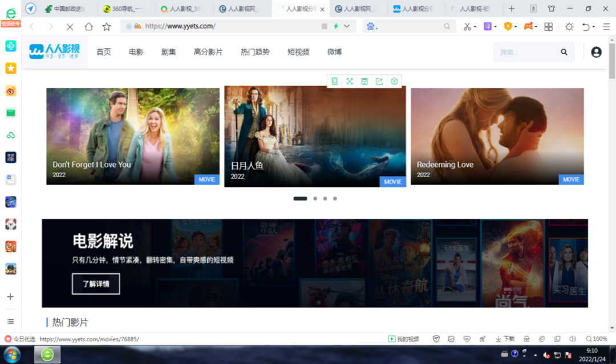This screenshot has width=616, height=364.
Task: Open the purple translate extension dropdown
Action: [x=490, y=26]
